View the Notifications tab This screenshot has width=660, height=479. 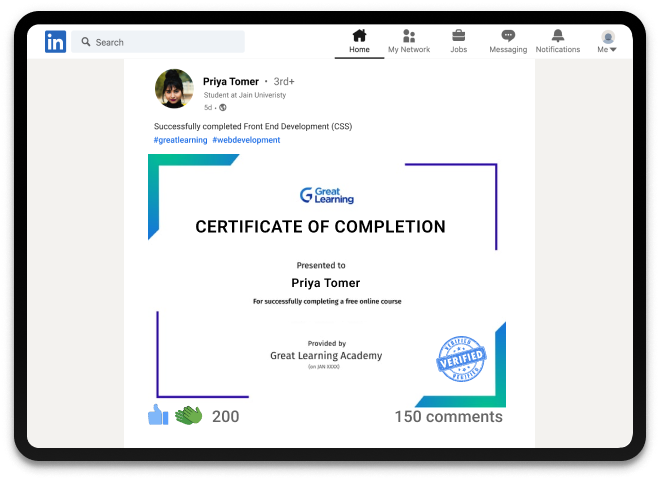tap(558, 41)
